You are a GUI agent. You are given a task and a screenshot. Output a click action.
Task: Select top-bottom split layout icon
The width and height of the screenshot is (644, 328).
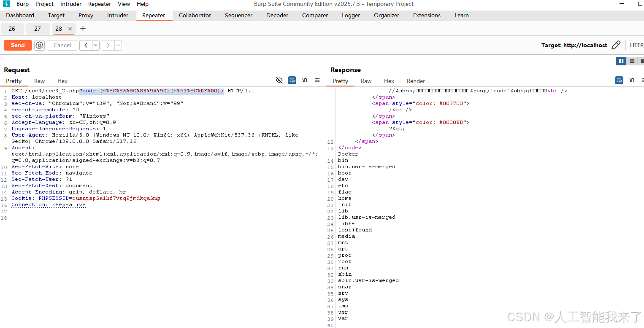tap(632, 61)
